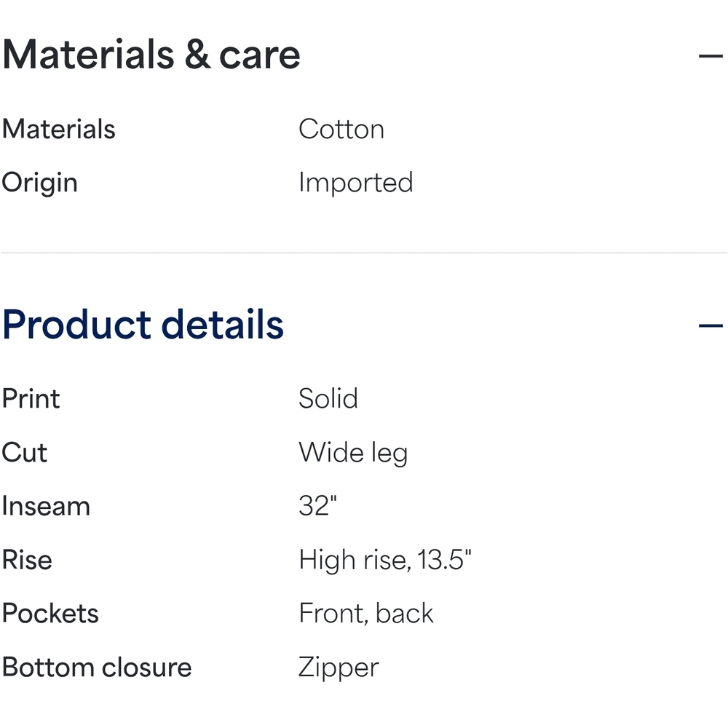Click the Product details heading
Viewport: 728px width, 728px height.
143,325
